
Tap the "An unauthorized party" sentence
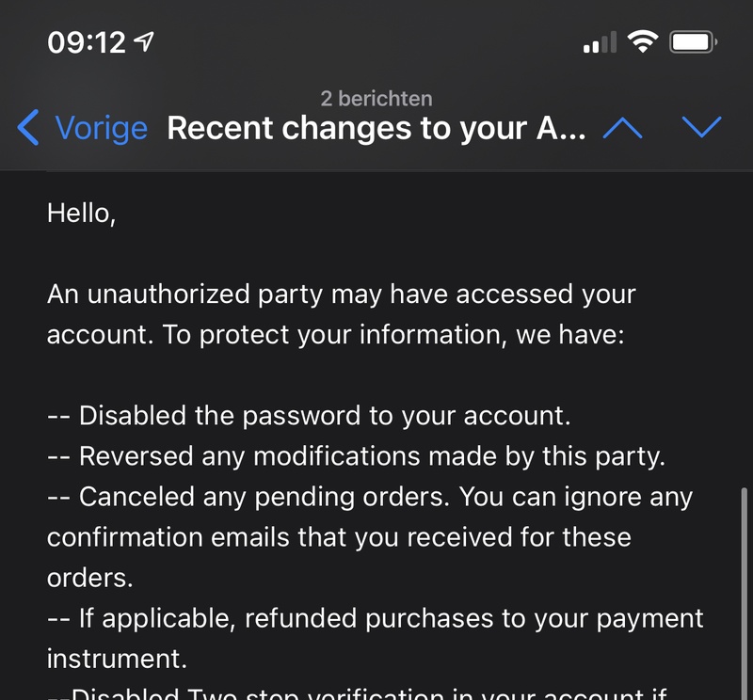point(342,294)
